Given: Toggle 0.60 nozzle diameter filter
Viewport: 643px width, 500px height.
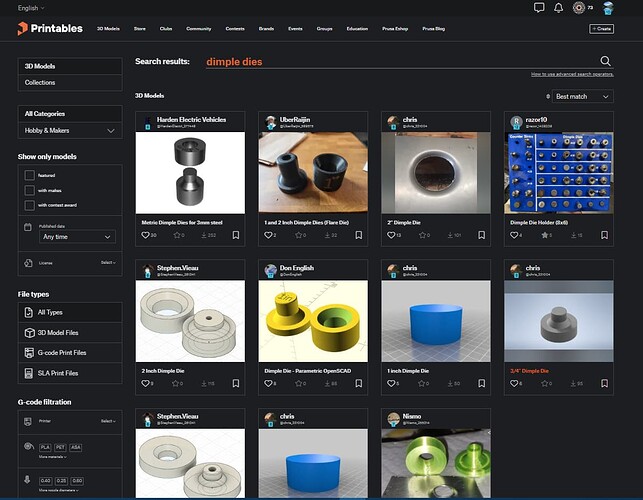Looking at the screenshot, I should [x=77, y=481].
